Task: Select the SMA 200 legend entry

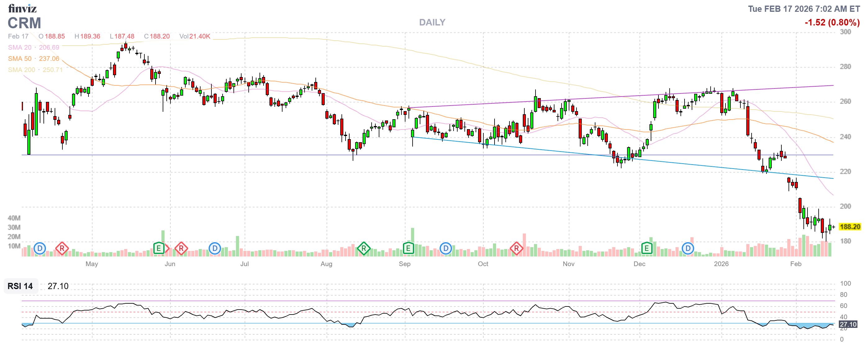Action: (21, 70)
